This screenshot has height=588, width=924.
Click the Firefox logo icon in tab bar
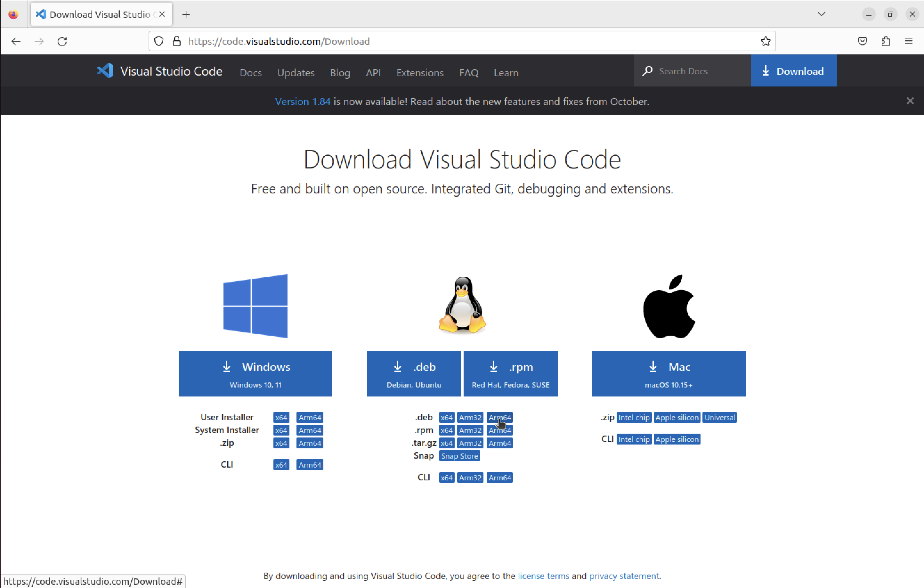[x=13, y=15]
